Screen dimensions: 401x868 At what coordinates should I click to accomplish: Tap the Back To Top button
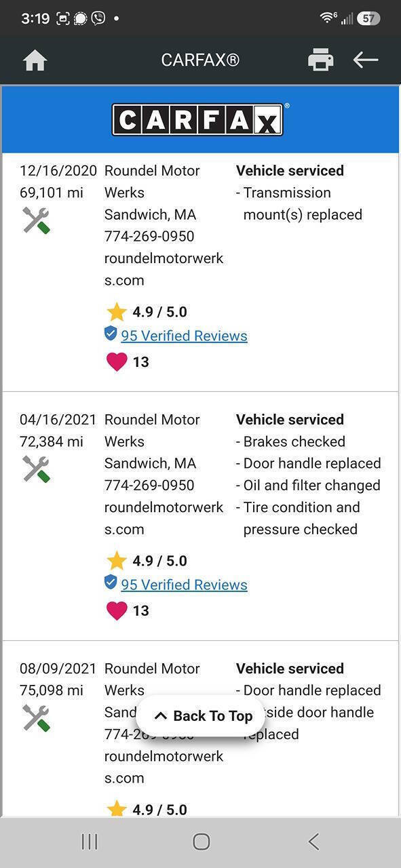pos(203,716)
